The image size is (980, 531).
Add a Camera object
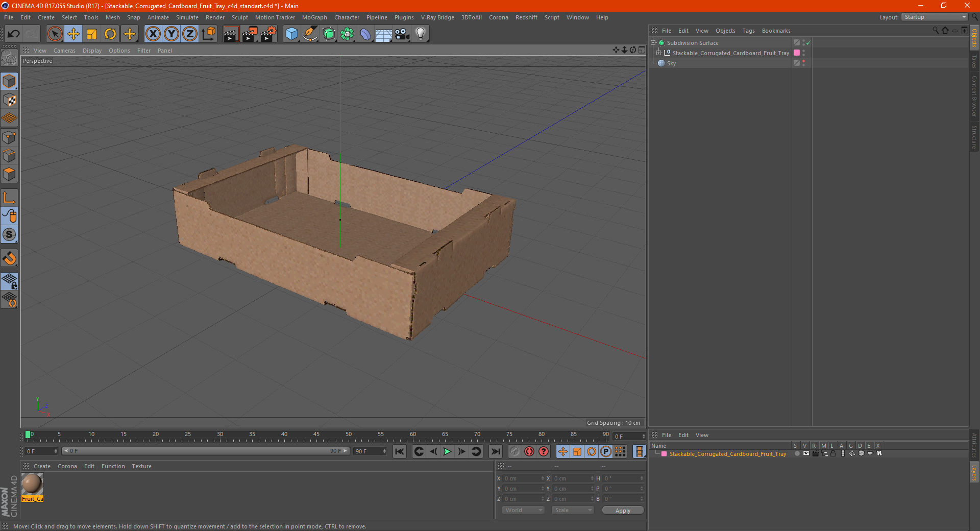coord(402,34)
